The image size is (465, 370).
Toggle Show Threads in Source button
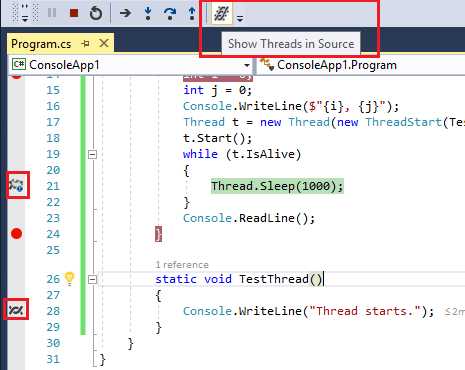[x=221, y=13]
